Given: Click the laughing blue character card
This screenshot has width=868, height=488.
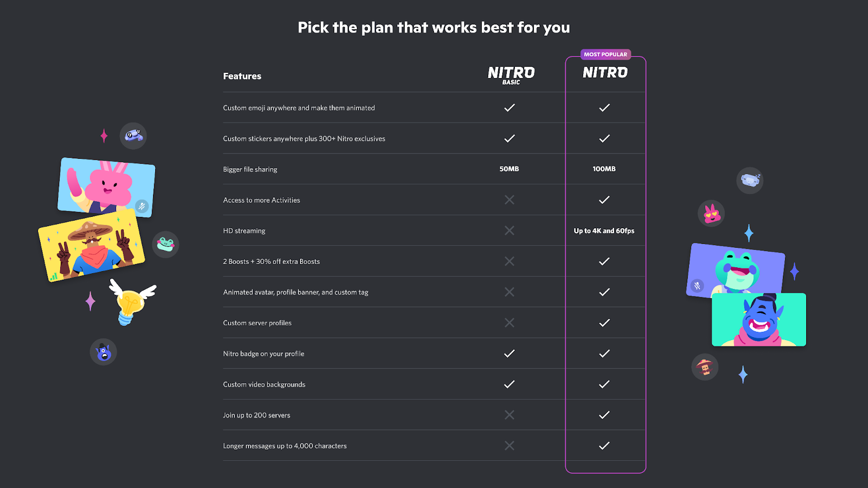Looking at the screenshot, I should (758, 320).
